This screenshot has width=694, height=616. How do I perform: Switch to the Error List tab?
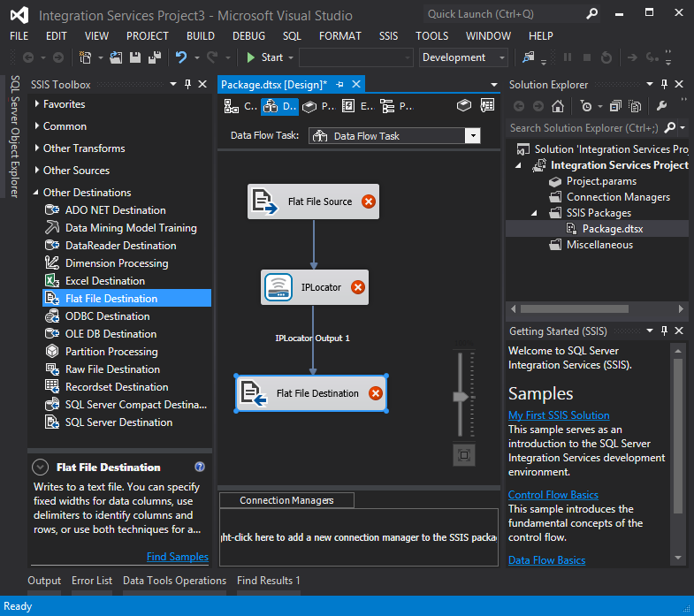(92, 581)
